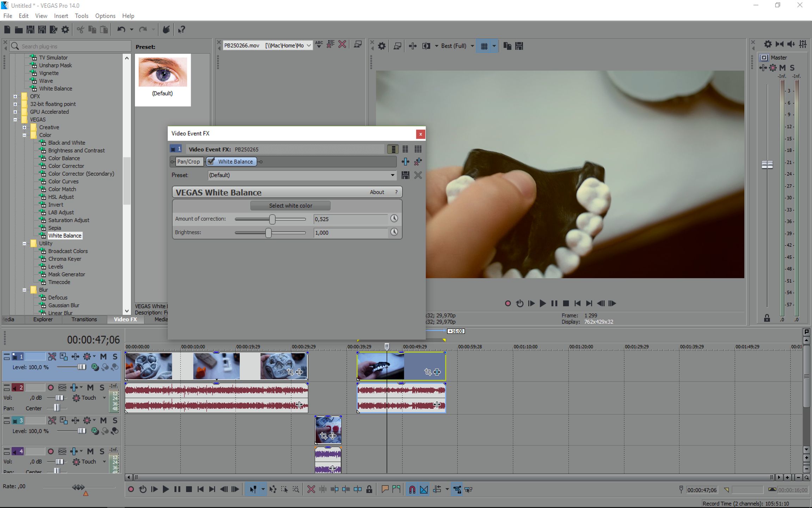812x508 pixels.
Task: Mute video track 1
Action: (103, 357)
